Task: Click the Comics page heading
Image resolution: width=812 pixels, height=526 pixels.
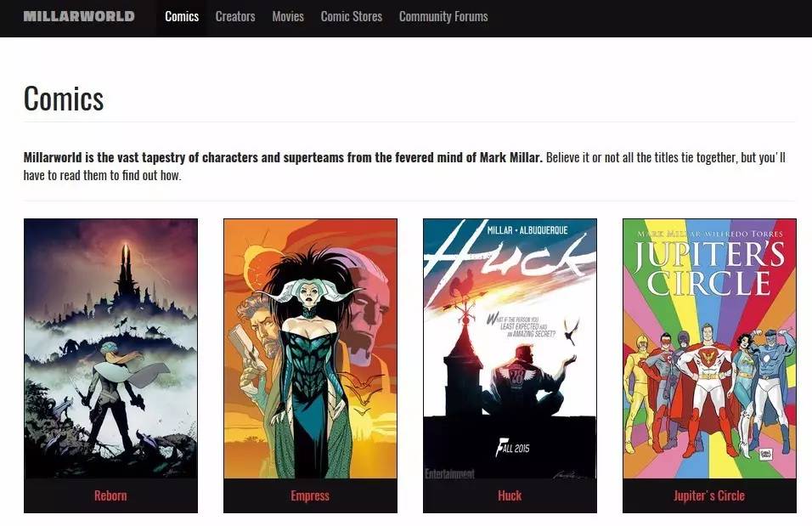Action: tap(64, 99)
